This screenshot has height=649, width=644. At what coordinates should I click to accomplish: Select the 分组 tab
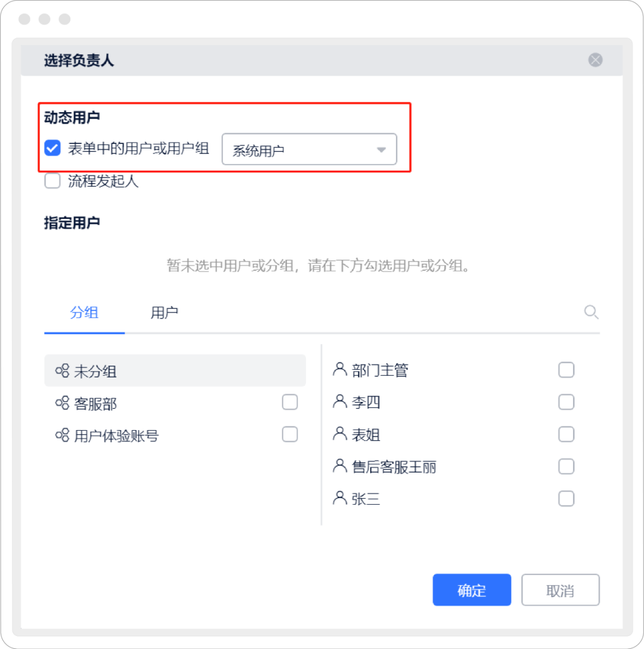(x=84, y=313)
